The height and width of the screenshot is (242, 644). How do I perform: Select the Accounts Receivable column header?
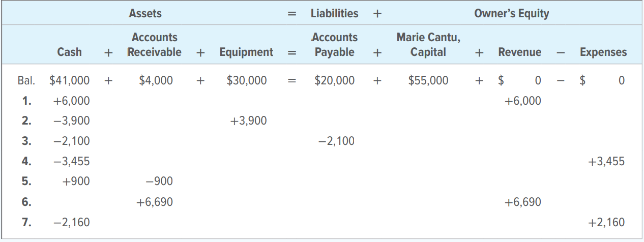point(154,45)
